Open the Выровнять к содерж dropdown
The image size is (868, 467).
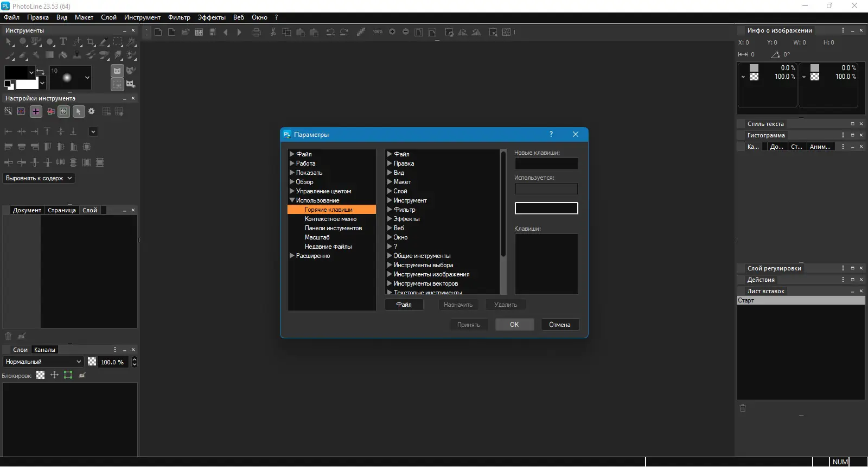(x=39, y=178)
